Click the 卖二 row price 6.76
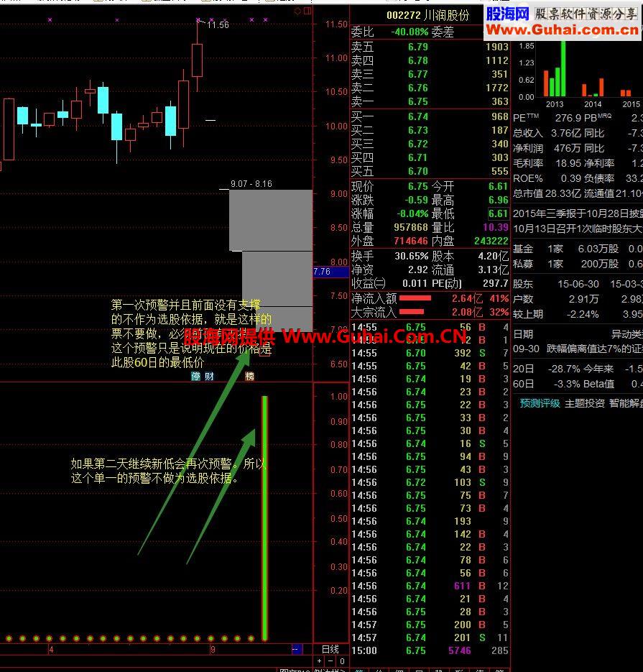Viewport: 643px width, 672px height. (x=417, y=88)
